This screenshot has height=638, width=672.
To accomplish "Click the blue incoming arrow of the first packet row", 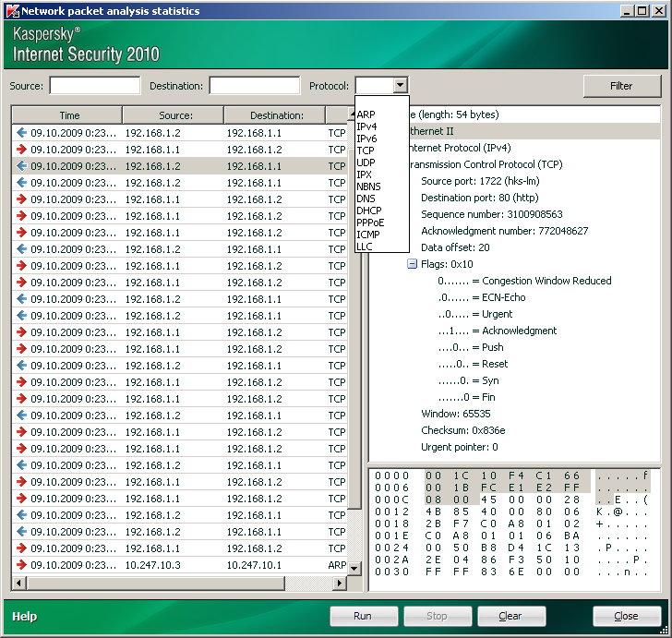I will point(21,132).
